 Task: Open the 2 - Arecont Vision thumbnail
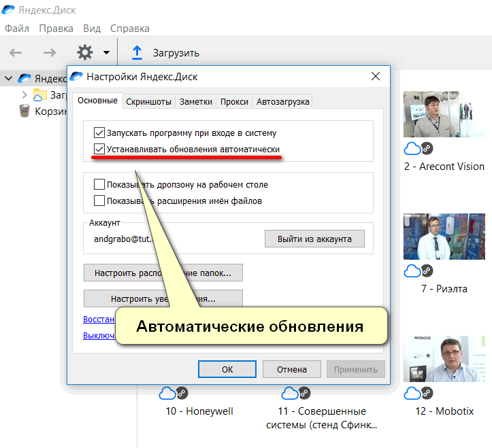click(x=444, y=114)
